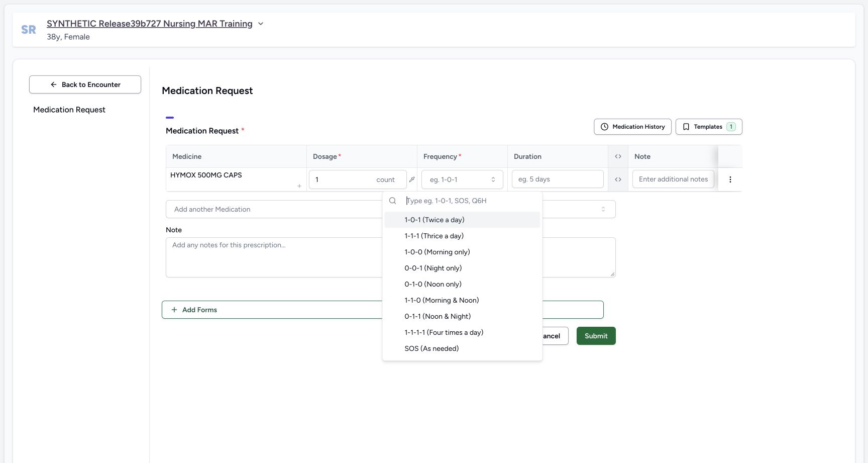Choose 0-1-0 (Noon only)
The image size is (868, 463).
(462, 284)
